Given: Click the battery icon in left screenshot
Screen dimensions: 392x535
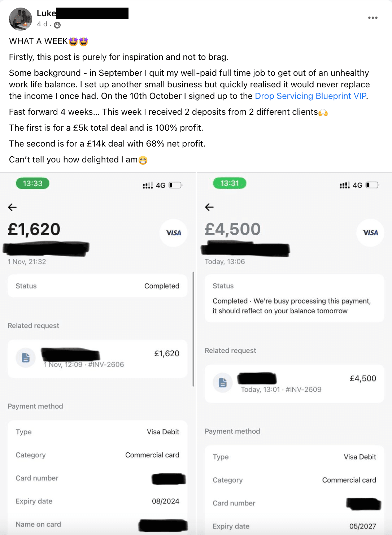Looking at the screenshot, I should (176, 185).
